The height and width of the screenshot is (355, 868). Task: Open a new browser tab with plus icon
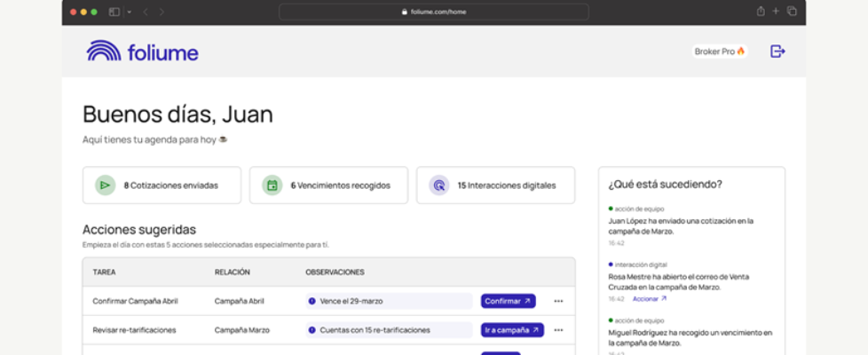tap(776, 12)
